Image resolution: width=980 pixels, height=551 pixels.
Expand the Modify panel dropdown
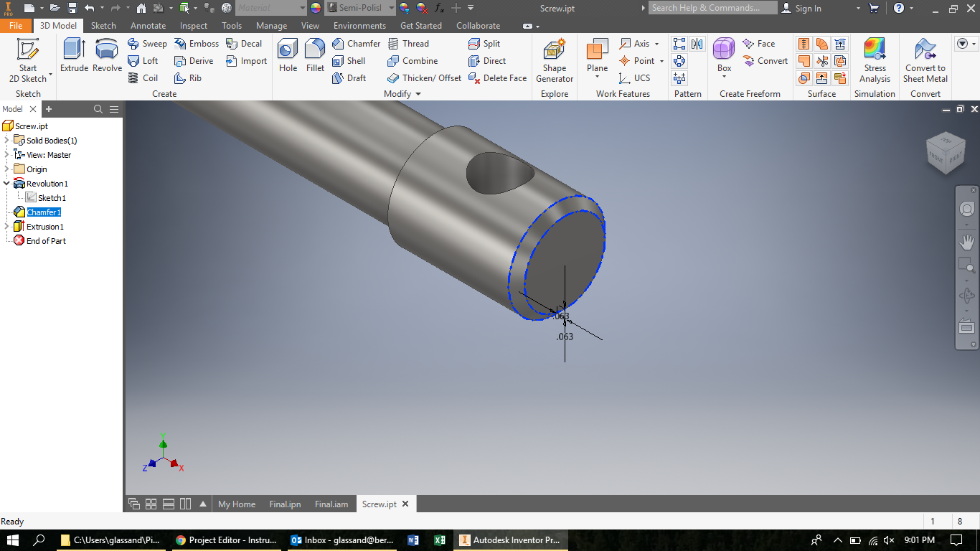pyautogui.click(x=418, y=94)
